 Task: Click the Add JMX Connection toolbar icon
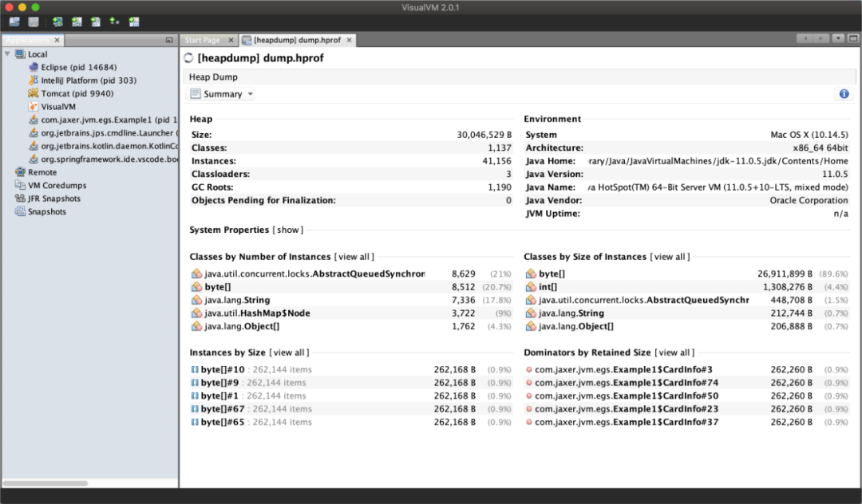coord(77,22)
